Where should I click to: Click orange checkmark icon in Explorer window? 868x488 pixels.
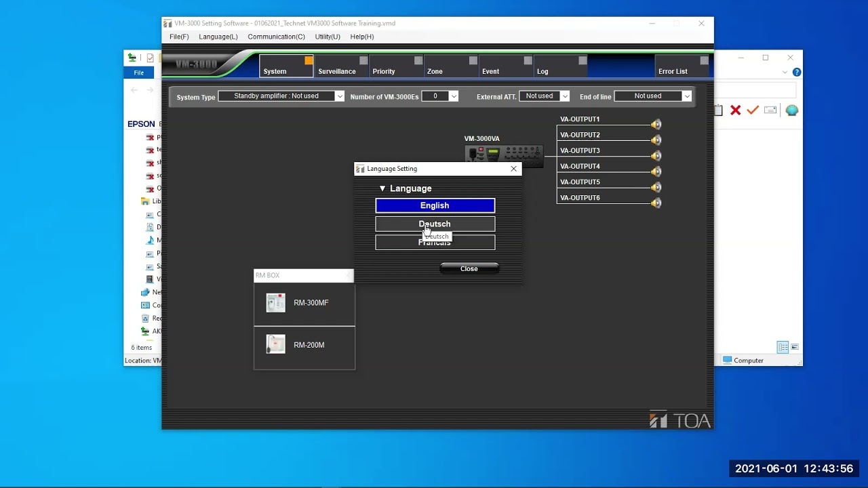(x=753, y=110)
